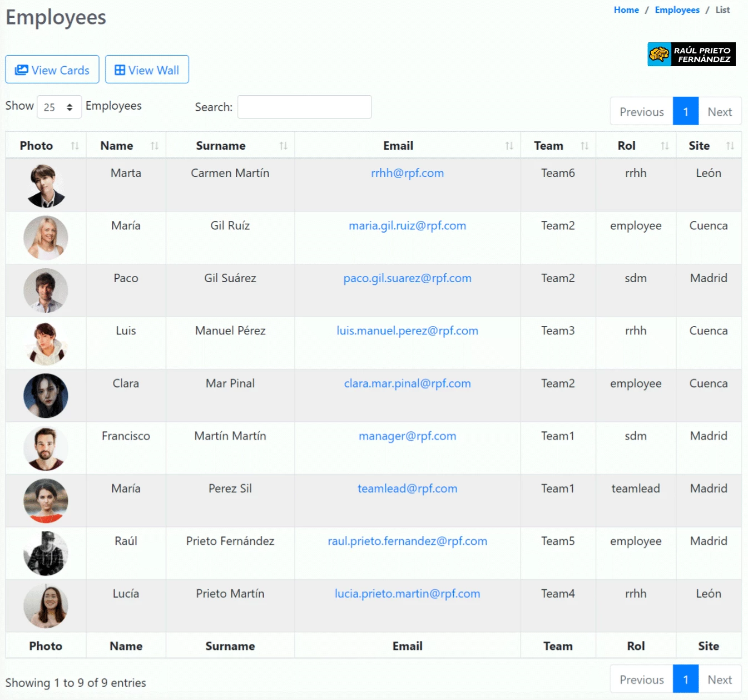
Task: Open the List breadcrumb item
Action: tap(722, 9)
